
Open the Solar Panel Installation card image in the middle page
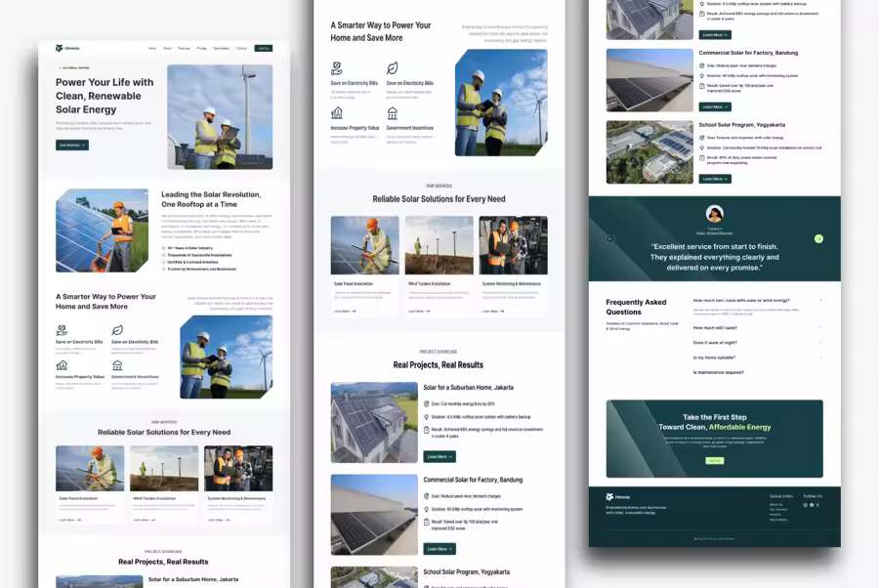tap(365, 245)
